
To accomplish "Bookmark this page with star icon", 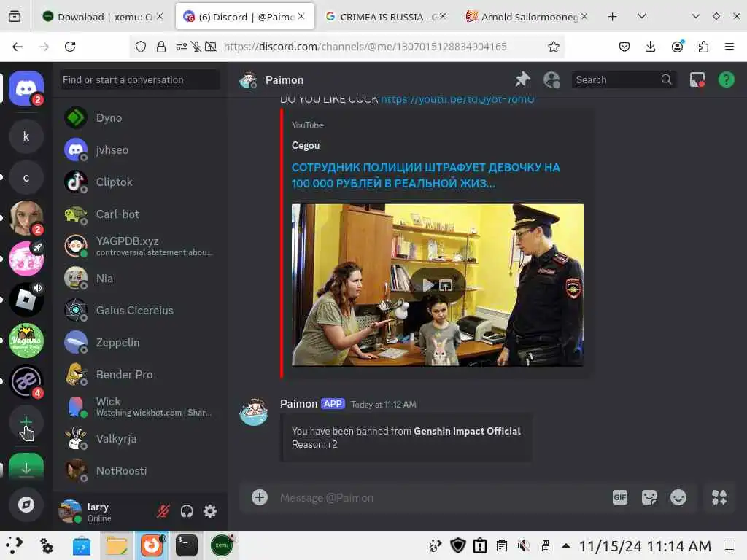I will [553, 47].
